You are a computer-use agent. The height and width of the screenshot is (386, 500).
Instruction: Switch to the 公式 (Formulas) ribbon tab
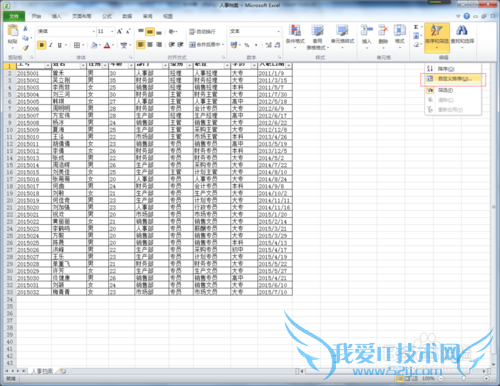click(107, 16)
